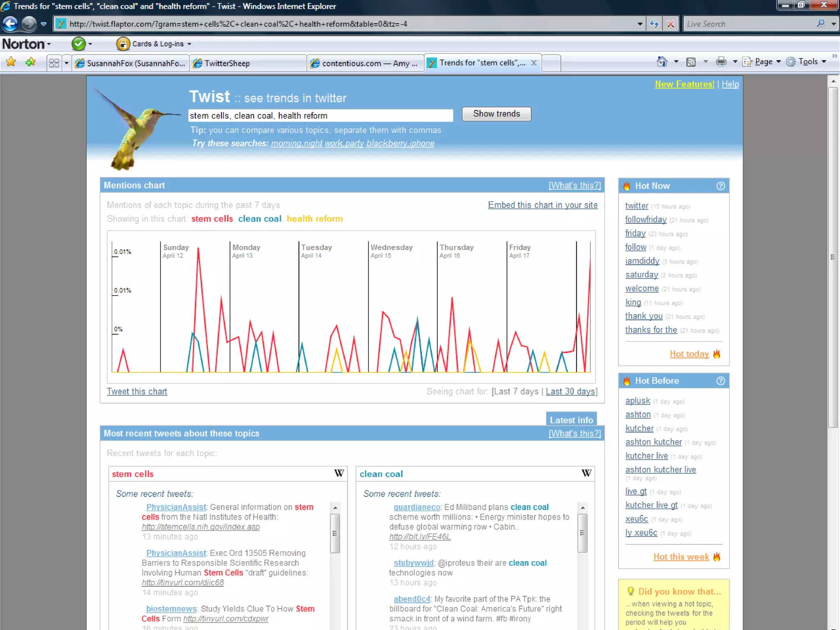Click the Stop loading red X button

tap(671, 24)
